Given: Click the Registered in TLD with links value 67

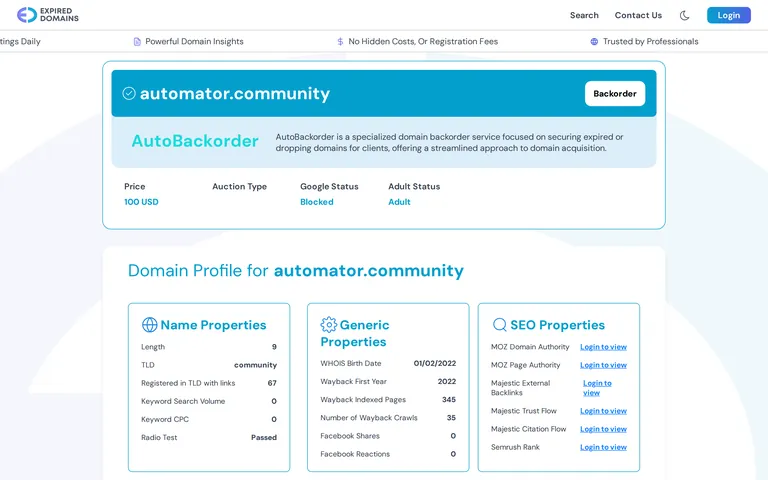Looking at the screenshot, I should tap(272, 383).
